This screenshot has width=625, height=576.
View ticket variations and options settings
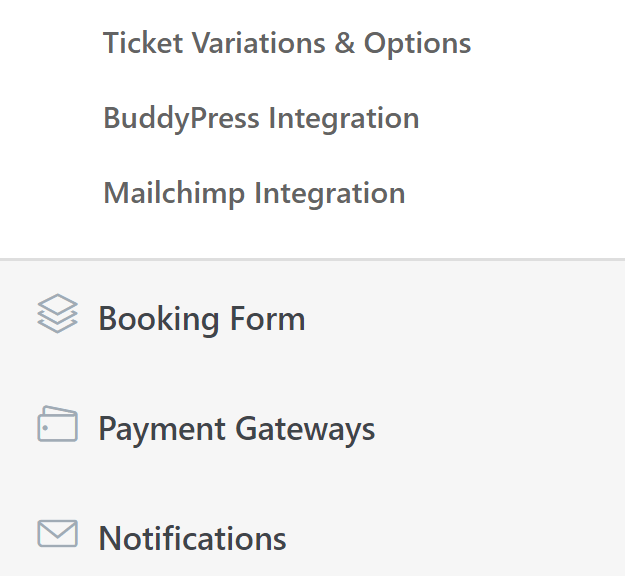point(287,43)
